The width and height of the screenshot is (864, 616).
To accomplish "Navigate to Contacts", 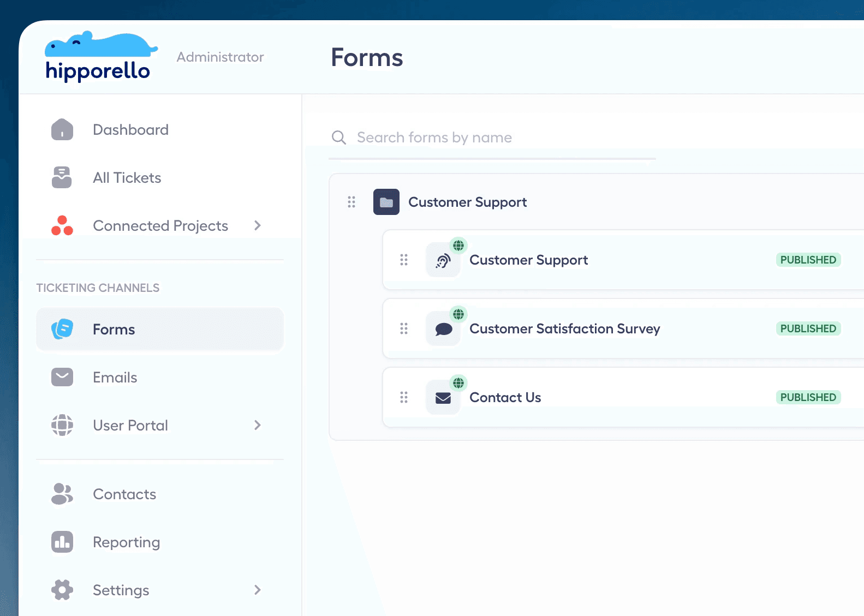I will click(x=160, y=494).
